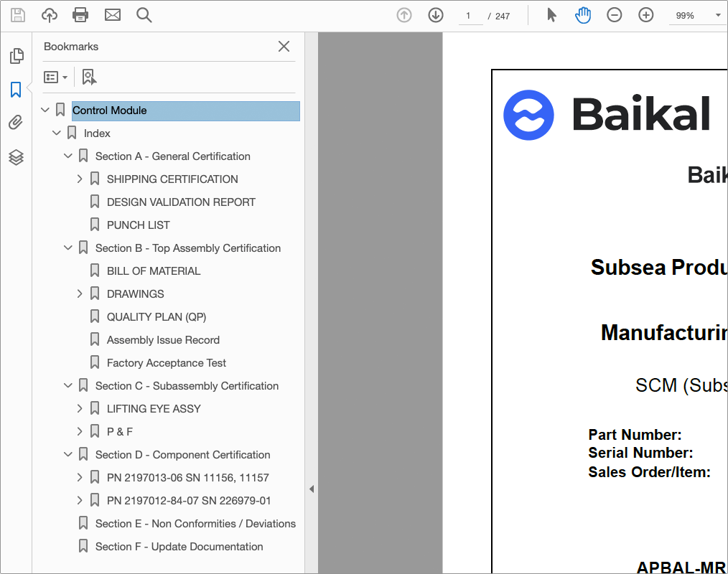Click the page number field
Screen dimensions: 728x574
(x=470, y=16)
